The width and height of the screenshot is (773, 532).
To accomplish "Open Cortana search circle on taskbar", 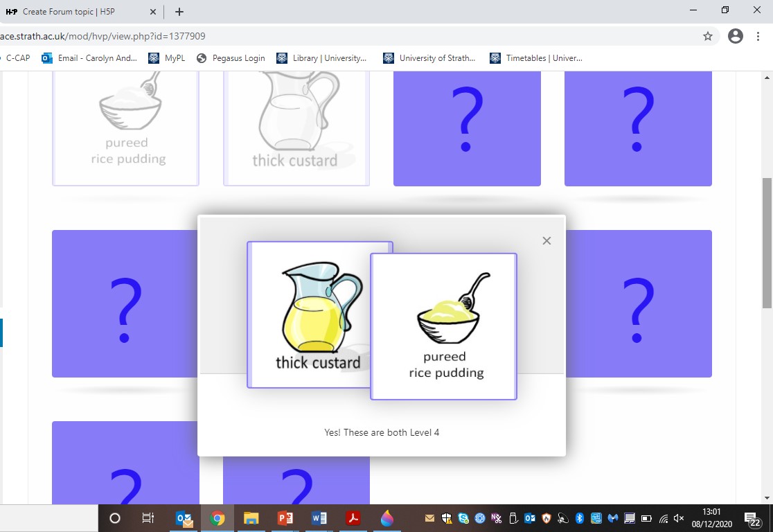I will [114, 518].
